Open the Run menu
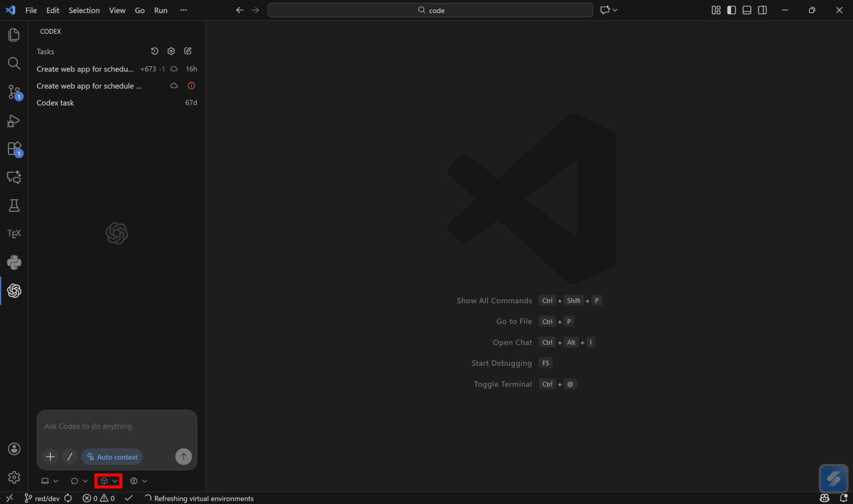 [160, 10]
